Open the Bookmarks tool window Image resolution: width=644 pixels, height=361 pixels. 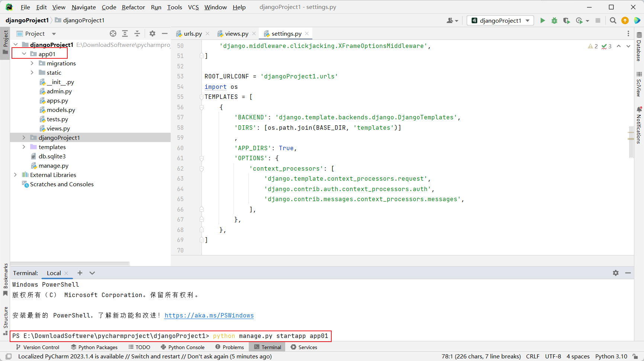pyautogui.click(x=5, y=279)
